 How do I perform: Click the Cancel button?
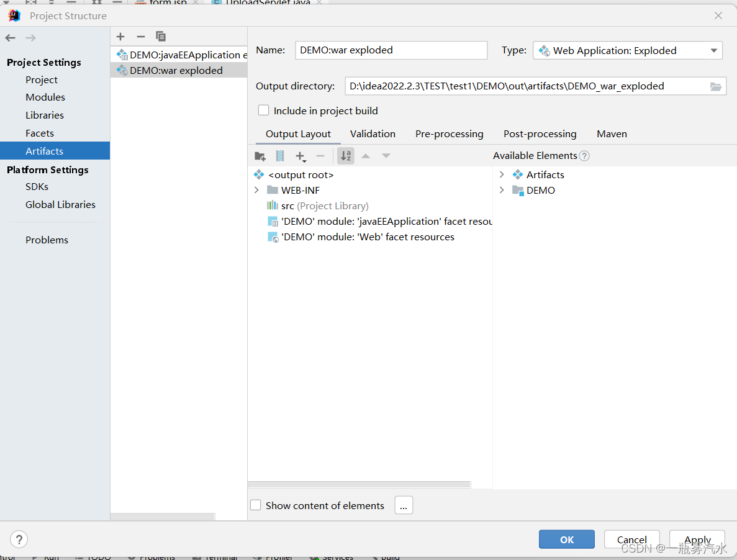click(x=631, y=540)
